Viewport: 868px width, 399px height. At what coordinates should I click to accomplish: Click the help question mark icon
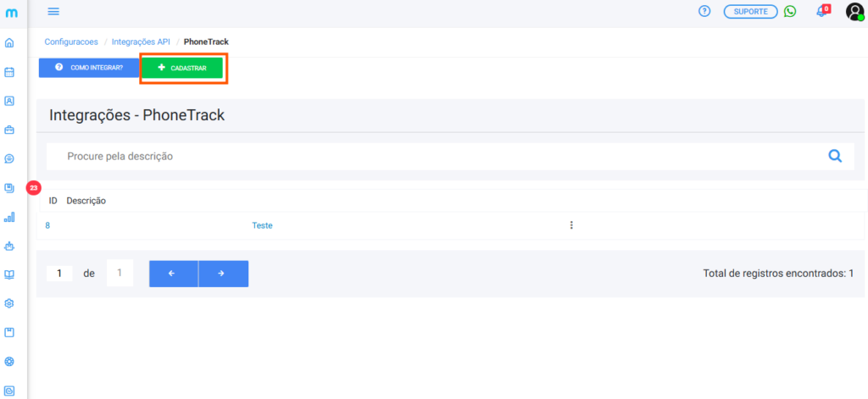click(x=704, y=11)
